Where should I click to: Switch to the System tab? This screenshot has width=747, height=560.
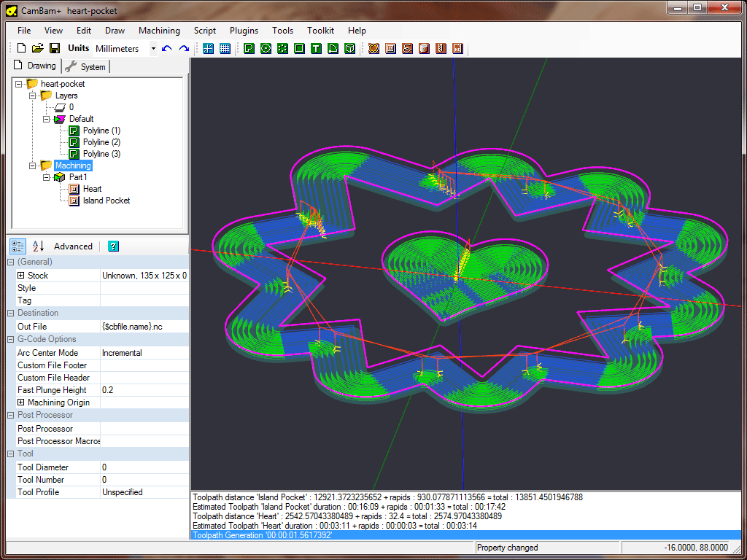[86, 66]
